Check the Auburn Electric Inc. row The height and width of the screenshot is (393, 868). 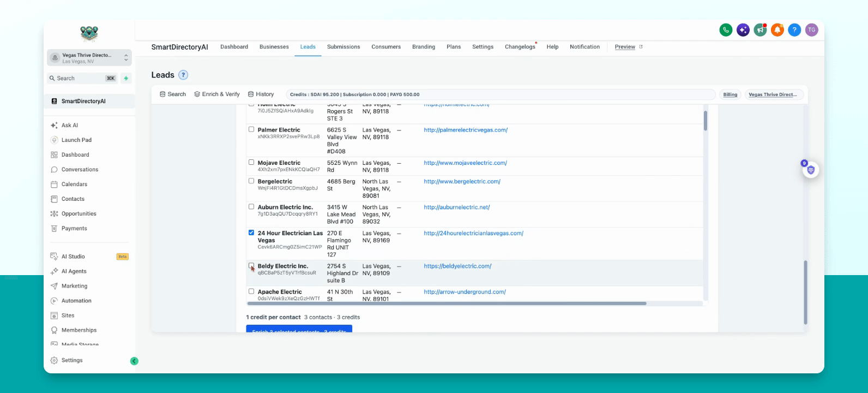[x=251, y=206]
